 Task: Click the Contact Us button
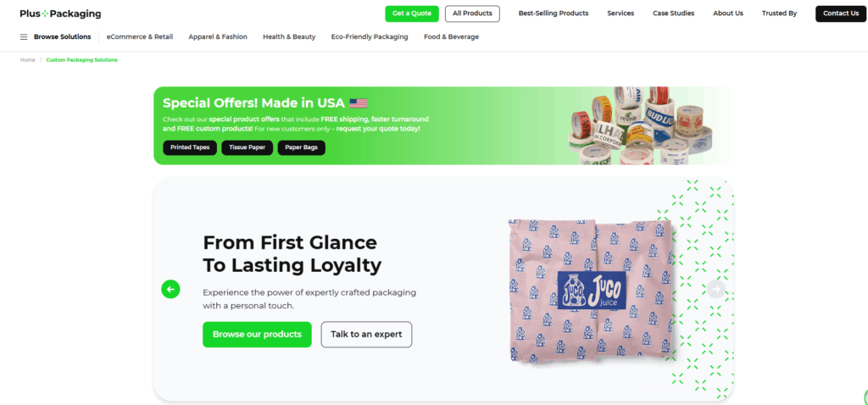(841, 14)
